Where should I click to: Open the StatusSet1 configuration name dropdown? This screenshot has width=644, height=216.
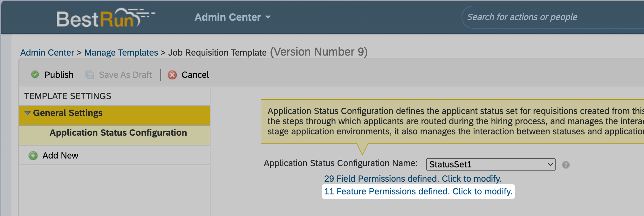[x=490, y=165]
